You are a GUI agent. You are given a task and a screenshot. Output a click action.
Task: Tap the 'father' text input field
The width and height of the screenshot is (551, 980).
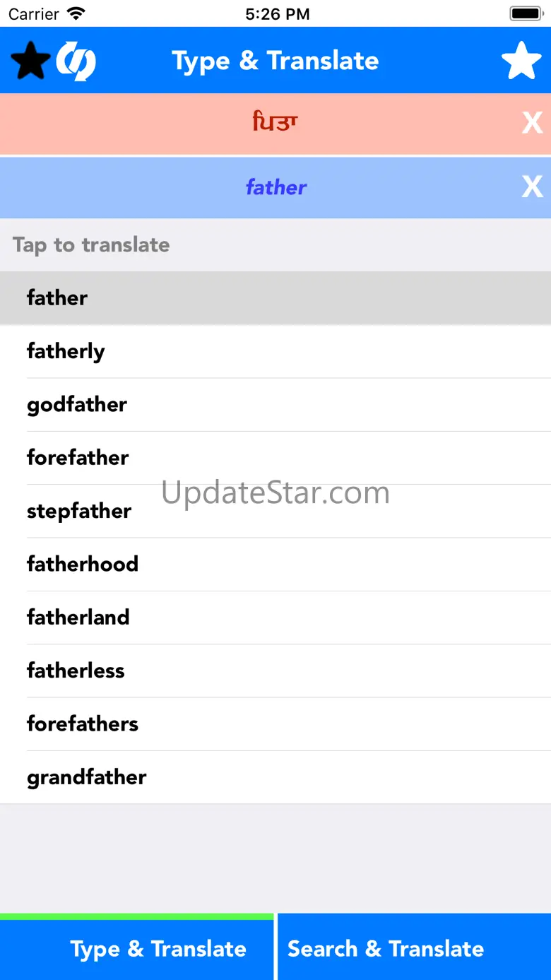tap(275, 187)
